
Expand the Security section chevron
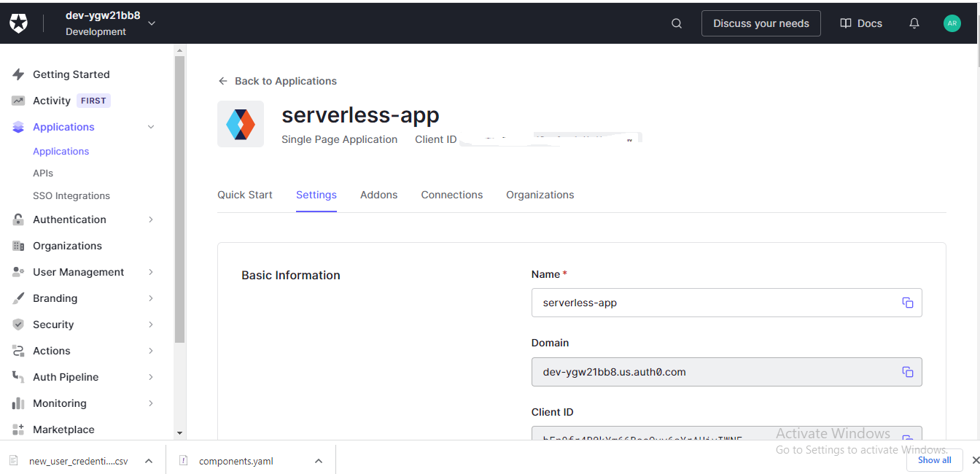coord(151,325)
